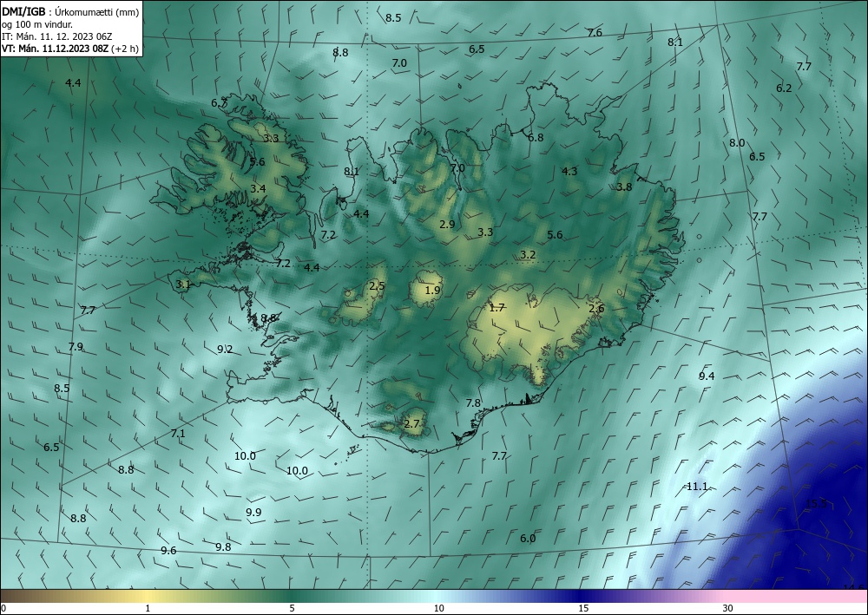Click the 2.6 value label on the map
The height and width of the screenshot is (615, 868).
pyautogui.click(x=597, y=309)
